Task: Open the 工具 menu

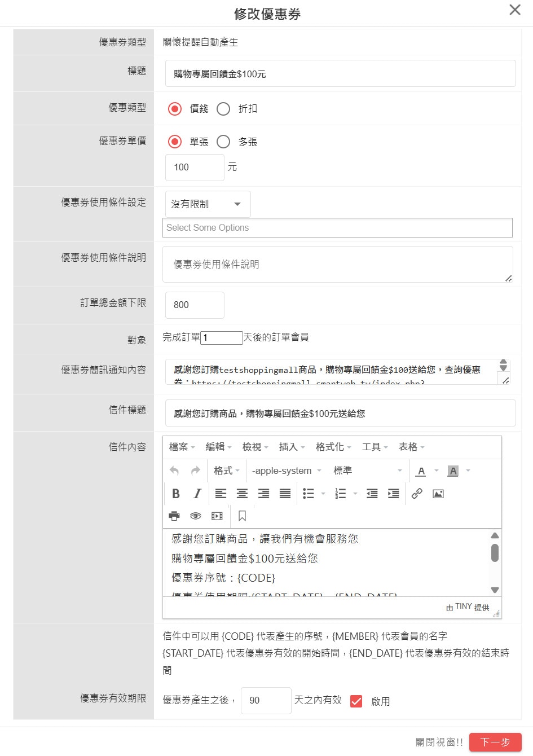Action: pos(375,447)
